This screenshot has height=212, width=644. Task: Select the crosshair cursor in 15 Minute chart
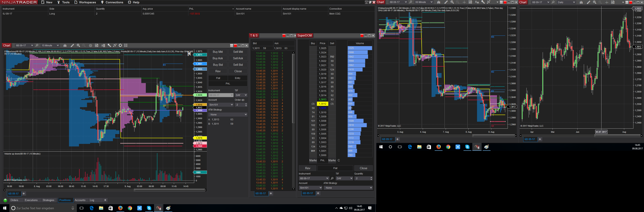point(91,46)
